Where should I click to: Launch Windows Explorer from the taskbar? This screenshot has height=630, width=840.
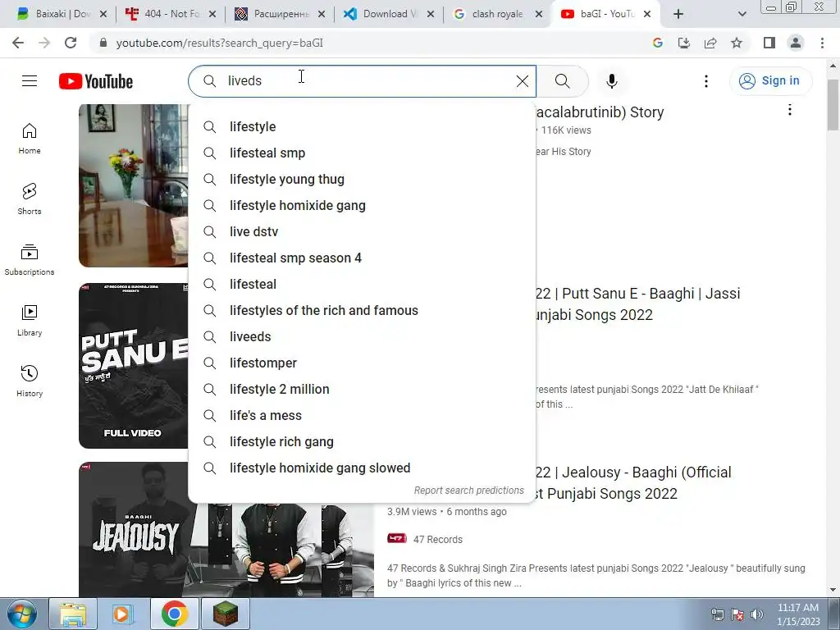pos(73,614)
